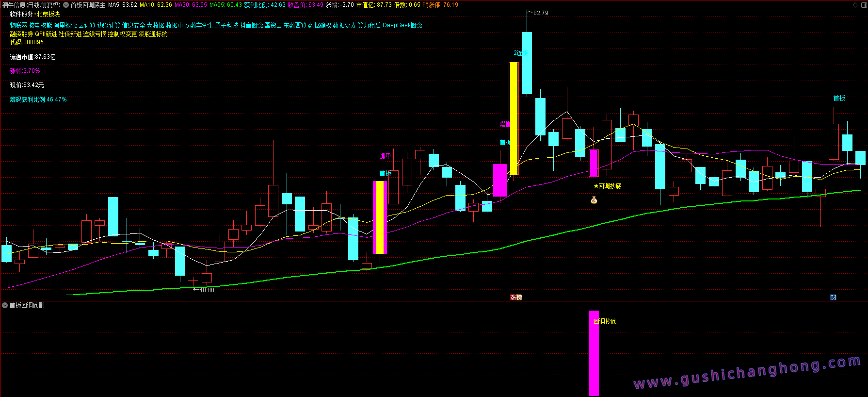
Task: Click the ★回调抄底 star signal label
Action: pyautogui.click(x=607, y=186)
